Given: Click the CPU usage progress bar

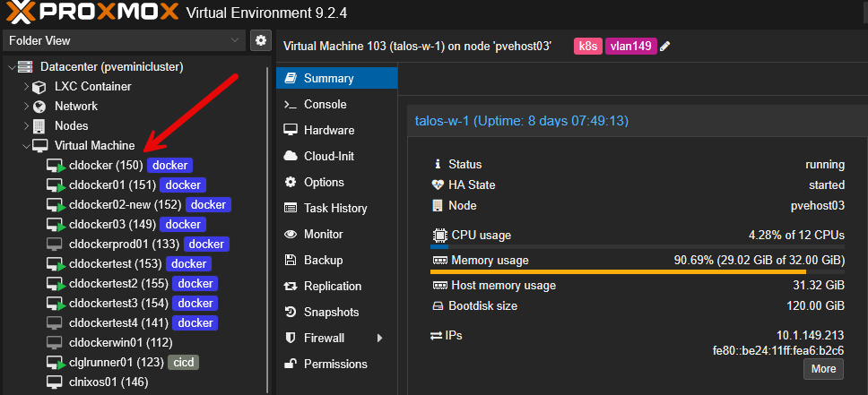Looking at the screenshot, I should [x=638, y=246].
